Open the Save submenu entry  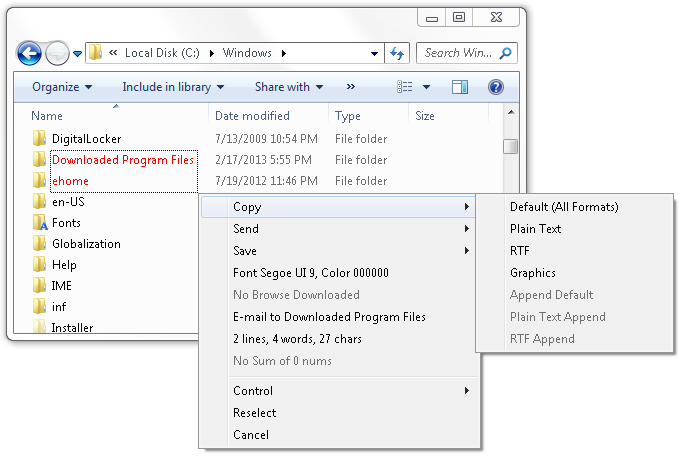tap(338, 251)
